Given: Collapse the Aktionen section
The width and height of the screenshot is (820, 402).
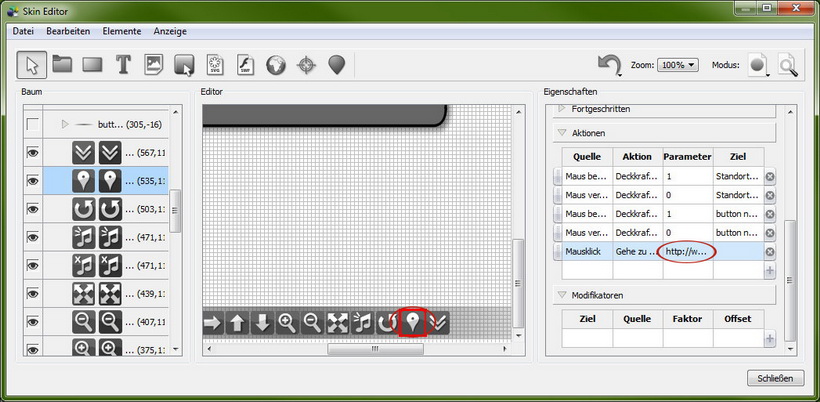Looking at the screenshot, I should tap(561, 132).
